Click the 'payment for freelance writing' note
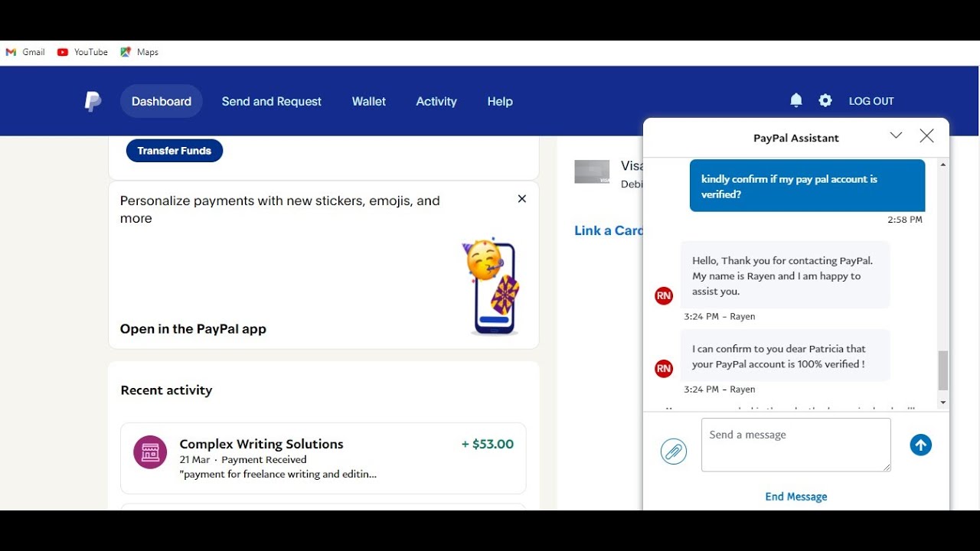Screen dimensions: 980x551 point(278,474)
